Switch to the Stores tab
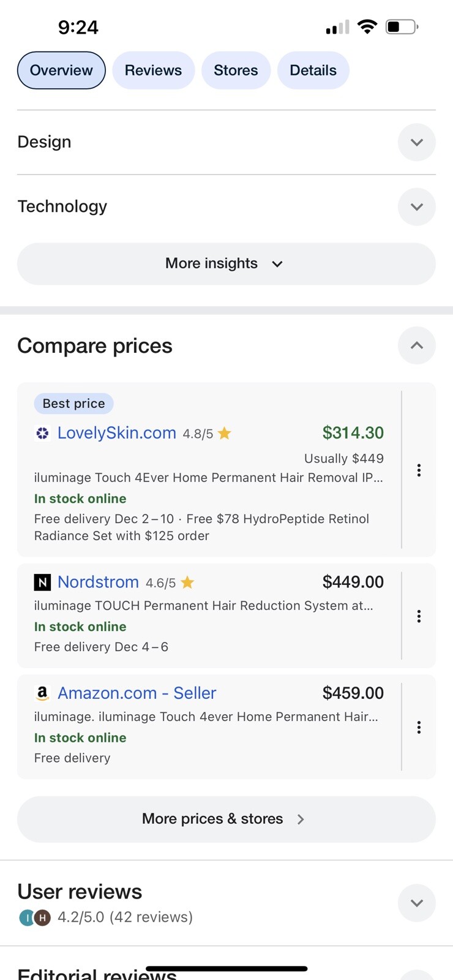Image resolution: width=453 pixels, height=980 pixels. [236, 70]
